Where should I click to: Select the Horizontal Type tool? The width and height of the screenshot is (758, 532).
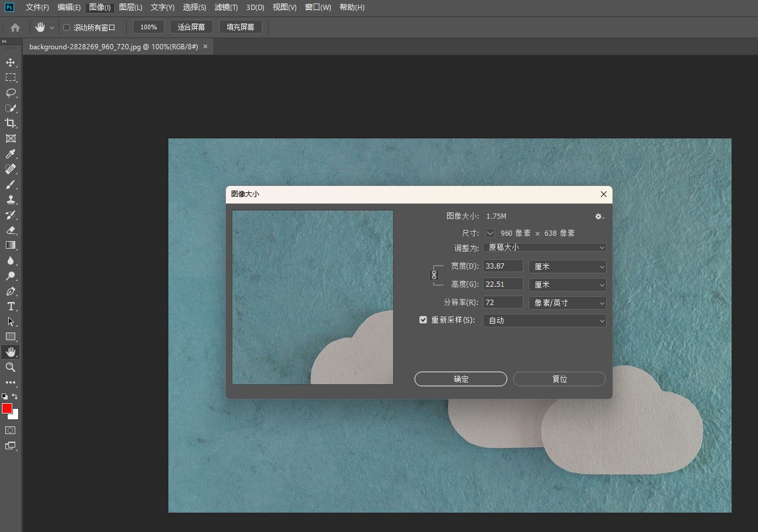[x=11, y=306]
